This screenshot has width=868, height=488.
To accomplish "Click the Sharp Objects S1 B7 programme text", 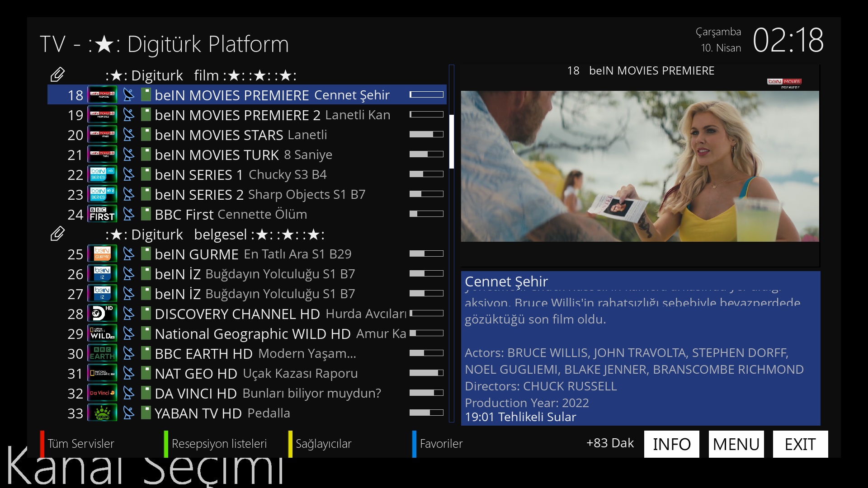I will [307, 194].
